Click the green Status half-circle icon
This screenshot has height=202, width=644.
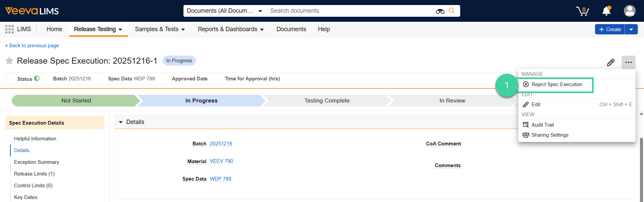[37, 78]
